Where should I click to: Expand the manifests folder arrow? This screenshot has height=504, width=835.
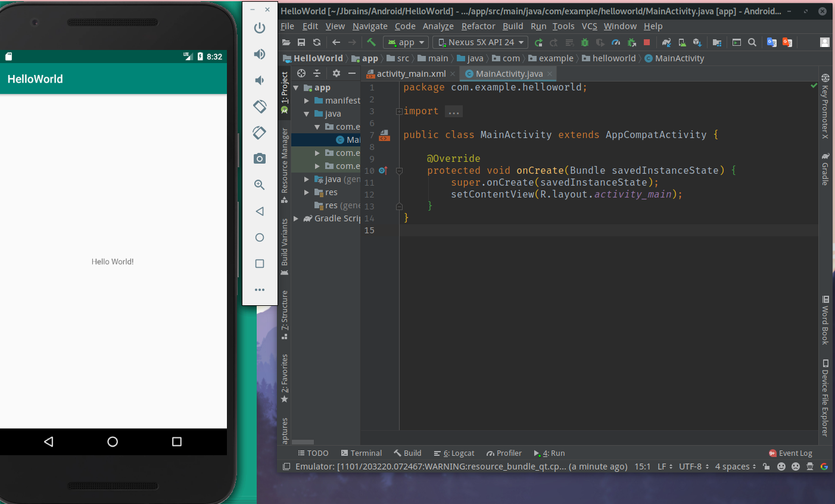(307, 101)
